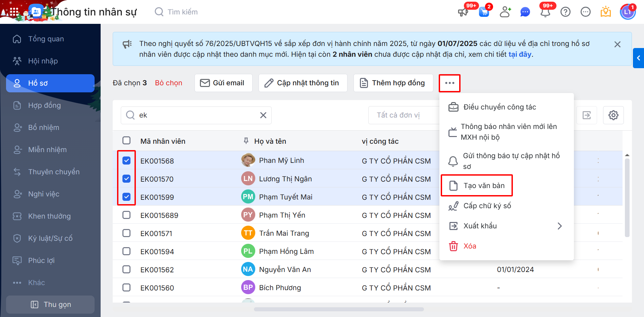Focus the employee search field containing 'ek'
644x317 pixels.
pyautogui.click(x=196, y=115)
